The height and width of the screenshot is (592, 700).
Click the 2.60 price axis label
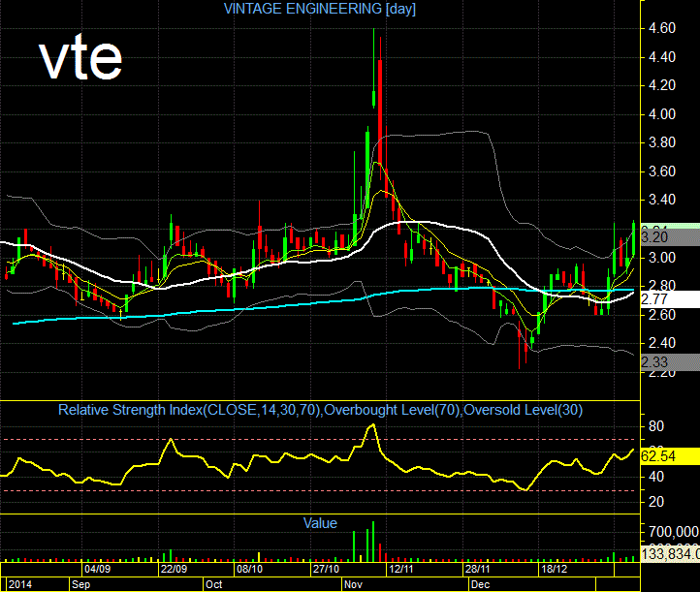661,315
